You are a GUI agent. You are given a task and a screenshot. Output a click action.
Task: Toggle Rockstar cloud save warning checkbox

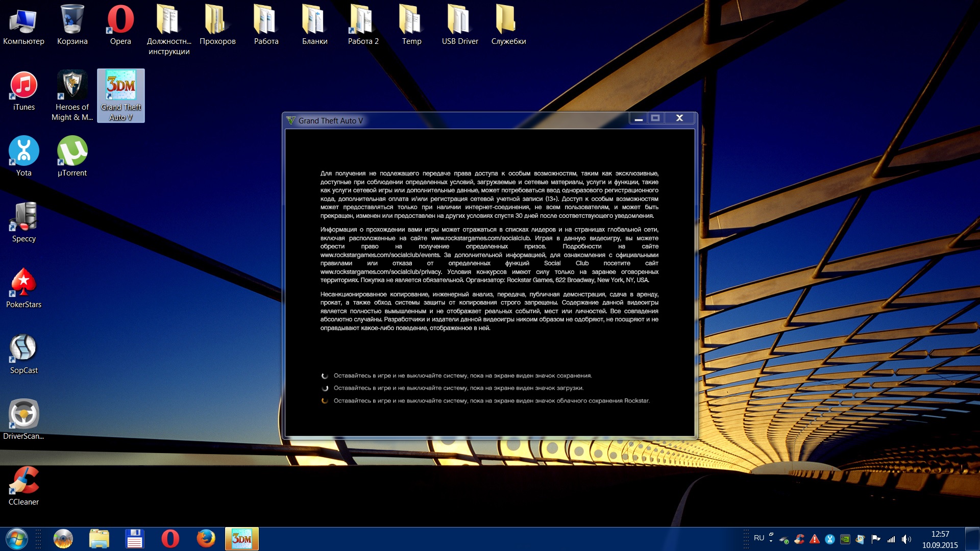pos(326,399)
